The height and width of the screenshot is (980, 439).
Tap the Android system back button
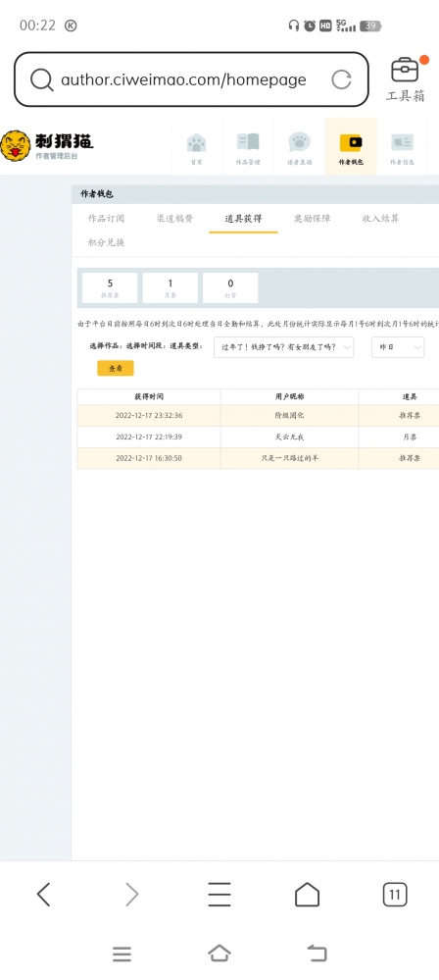click(x=317, y=954)
